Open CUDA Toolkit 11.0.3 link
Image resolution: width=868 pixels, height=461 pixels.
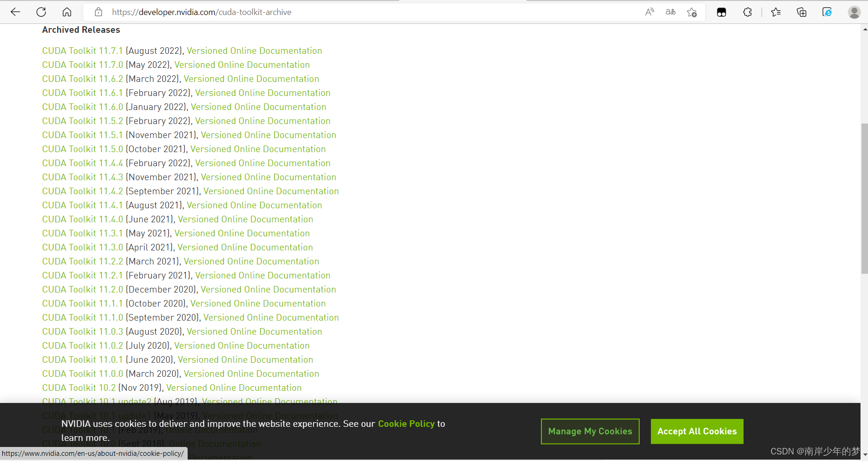click(x=82, y=331)
